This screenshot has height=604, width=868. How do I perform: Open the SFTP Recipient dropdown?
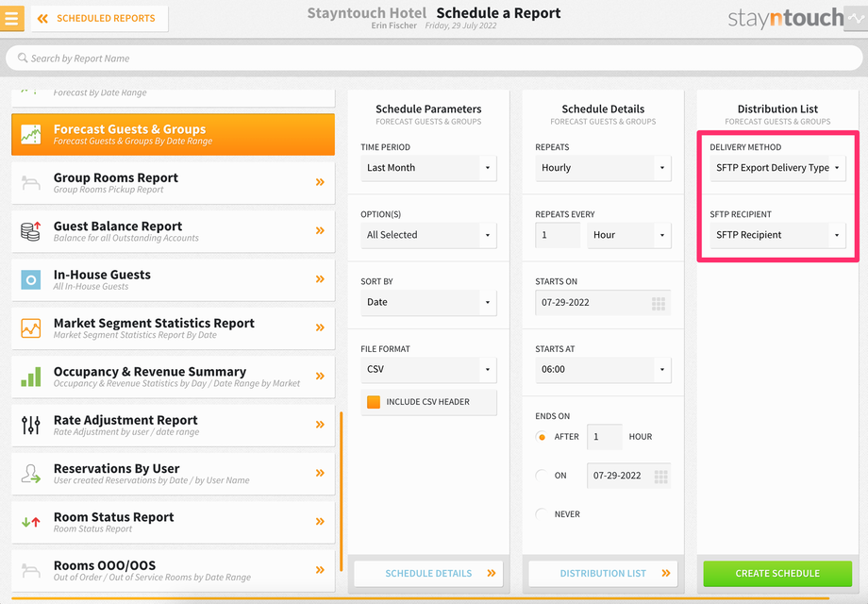777,235
